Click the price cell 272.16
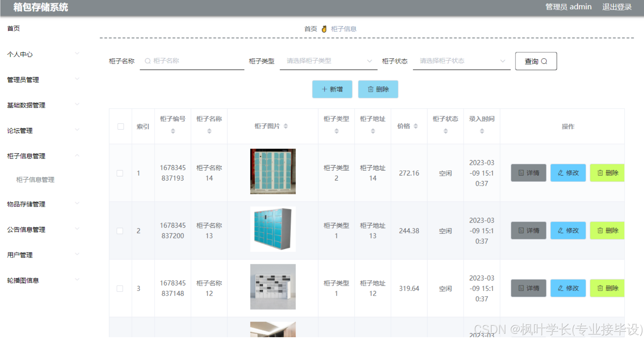 (x=409, y=173)
